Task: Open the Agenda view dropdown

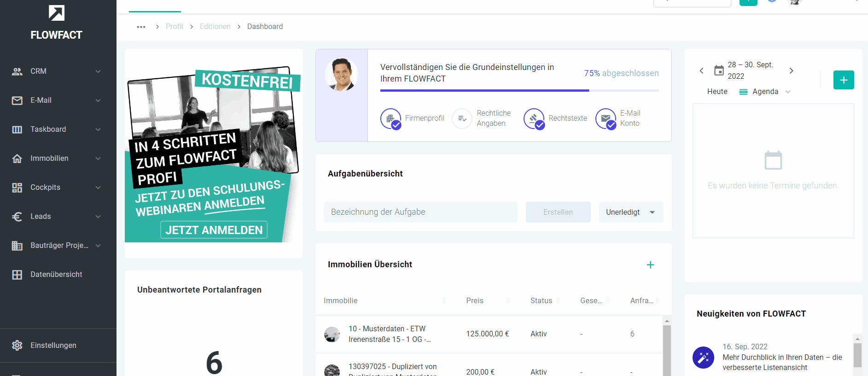Action: click(x=766, y=92)
